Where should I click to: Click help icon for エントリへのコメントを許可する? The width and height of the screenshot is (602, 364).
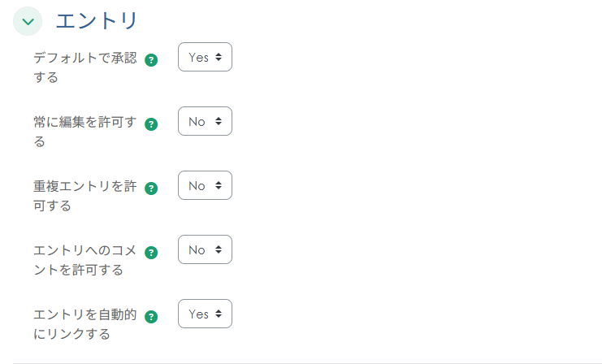pos(150,253)
